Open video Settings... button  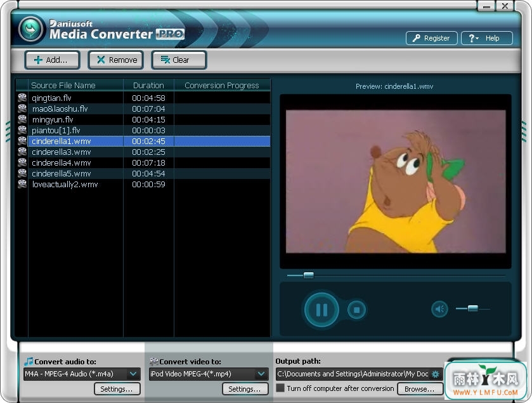click(x=245, y=389)
